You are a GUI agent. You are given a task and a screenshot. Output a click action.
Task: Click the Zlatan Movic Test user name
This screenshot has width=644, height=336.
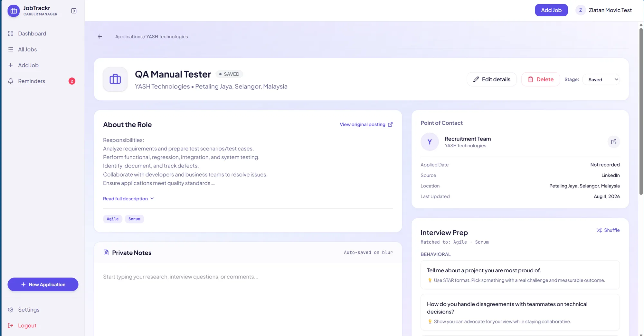610,10
